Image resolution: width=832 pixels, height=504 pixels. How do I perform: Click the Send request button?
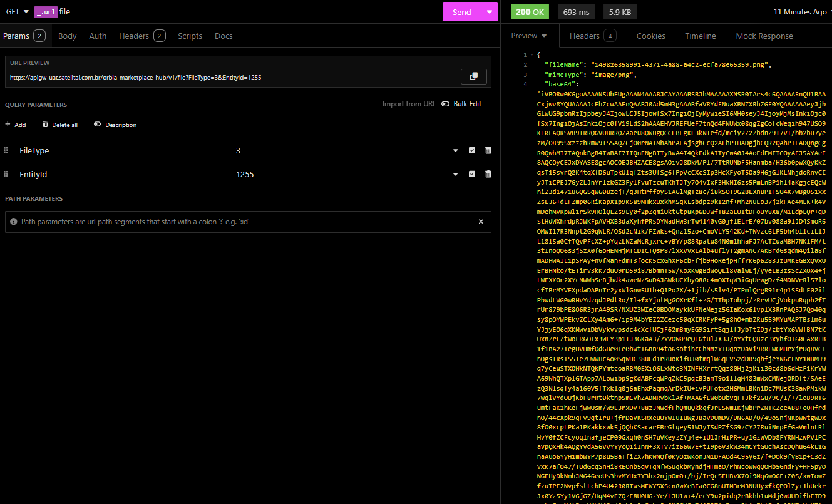461,12
